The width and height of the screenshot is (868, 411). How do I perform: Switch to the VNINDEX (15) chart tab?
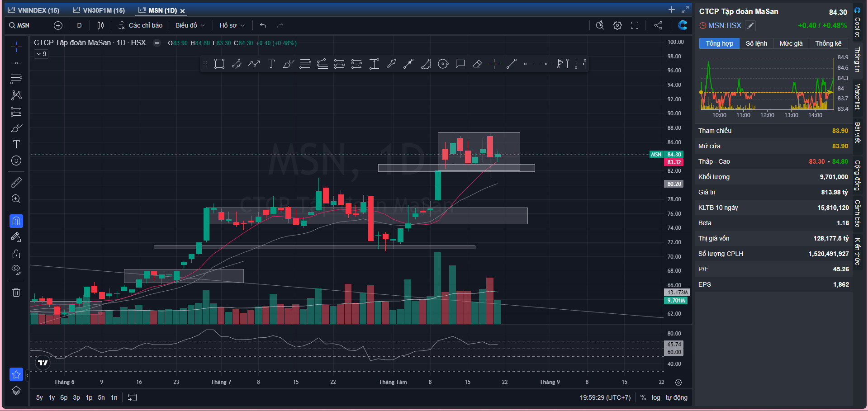point(33,10)
